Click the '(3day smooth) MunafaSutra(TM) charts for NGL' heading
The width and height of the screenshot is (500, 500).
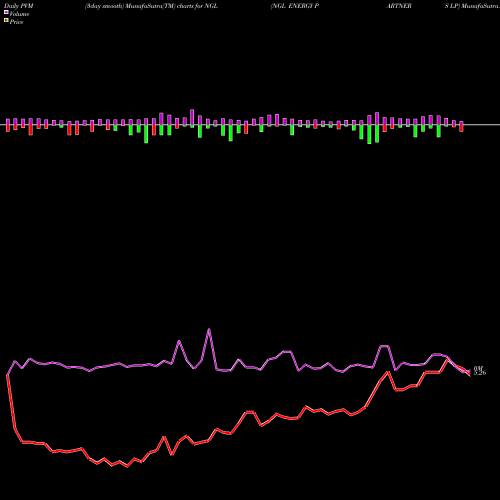pos(151,6)
